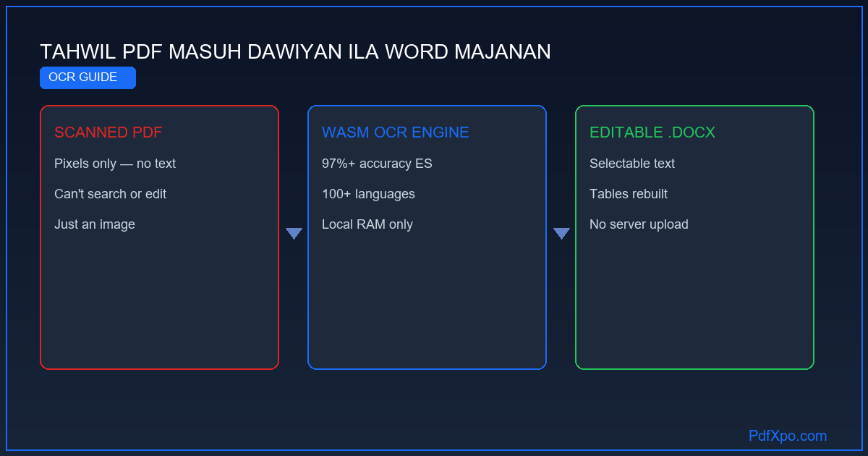Select the EDITABLE .DOCX heading
Image resolution: width=868 pixels, height=456 pixels.
(652, 132)
